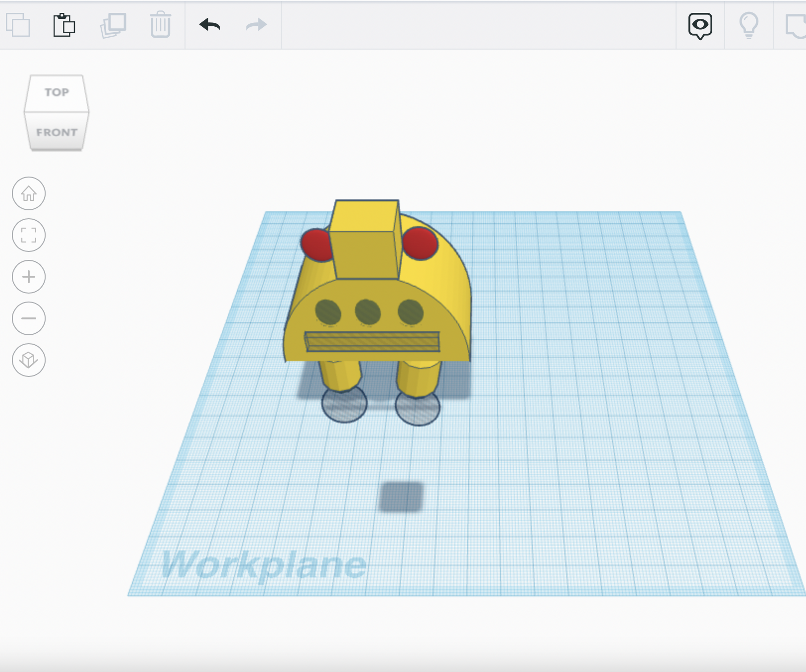The image size is (806, 672).
Task: Copy the selected shape
Action: (x=18, y=25)
